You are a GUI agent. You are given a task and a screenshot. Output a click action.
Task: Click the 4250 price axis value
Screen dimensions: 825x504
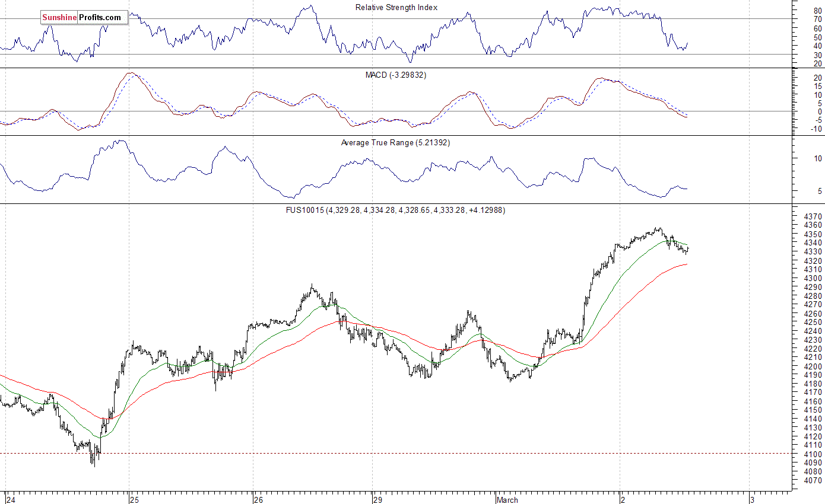click(814, 322)
